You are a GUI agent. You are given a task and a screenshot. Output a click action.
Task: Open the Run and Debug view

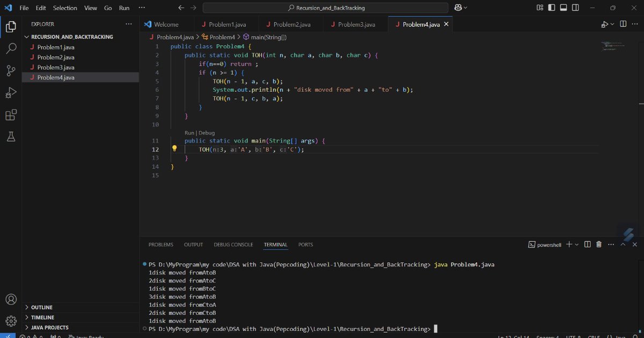click(x=11, y=93)
